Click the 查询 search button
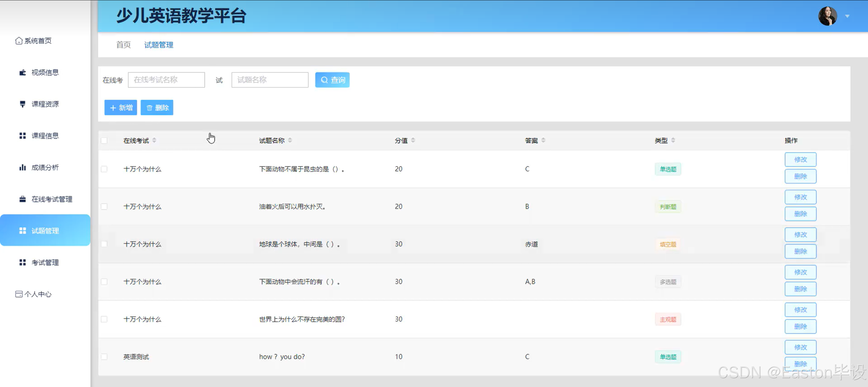This screenshot has width=868, height=387. (x=332, y=80)
